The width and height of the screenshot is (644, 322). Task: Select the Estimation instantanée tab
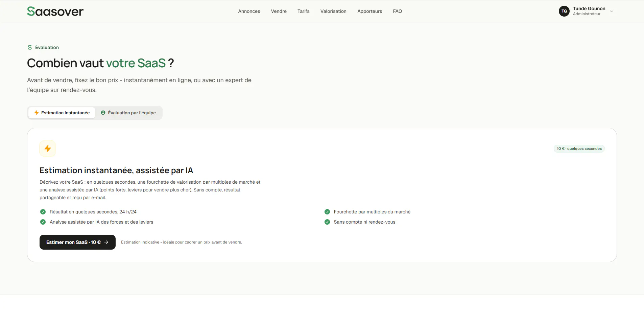tap(62, 113)
